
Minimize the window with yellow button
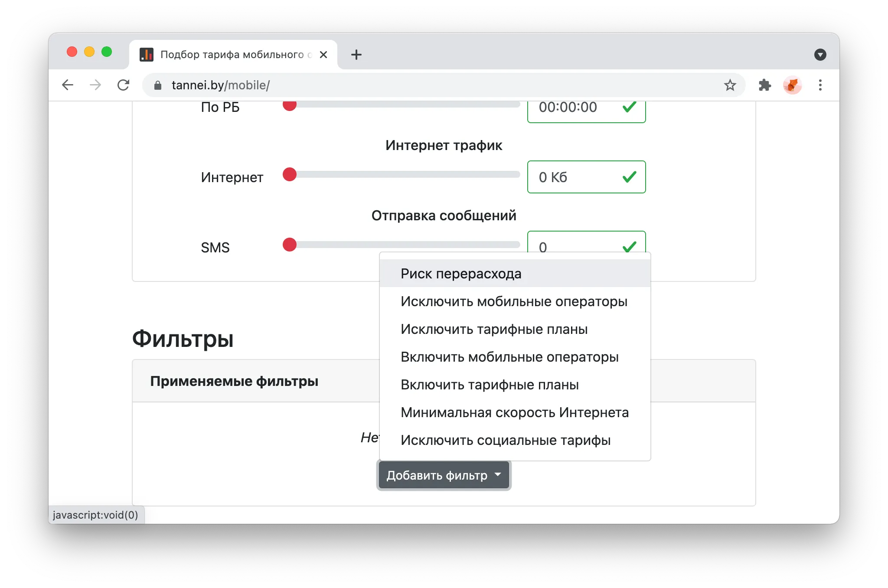pos(89,52)
